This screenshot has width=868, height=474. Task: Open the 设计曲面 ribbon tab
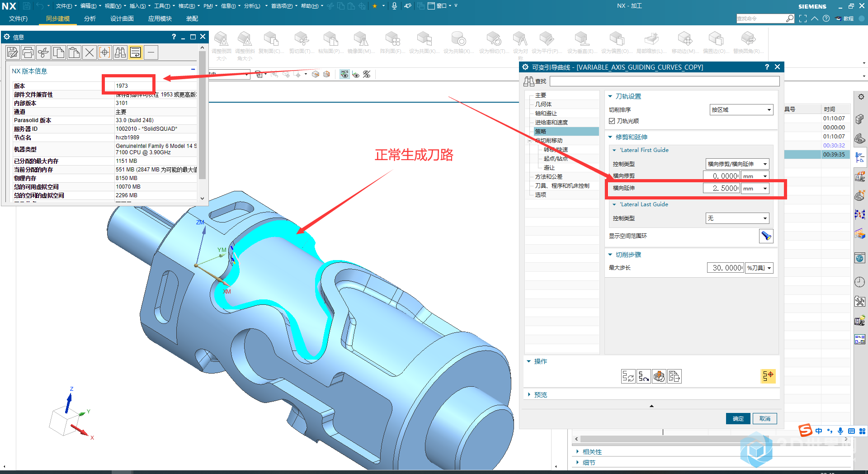pos(122,19)
